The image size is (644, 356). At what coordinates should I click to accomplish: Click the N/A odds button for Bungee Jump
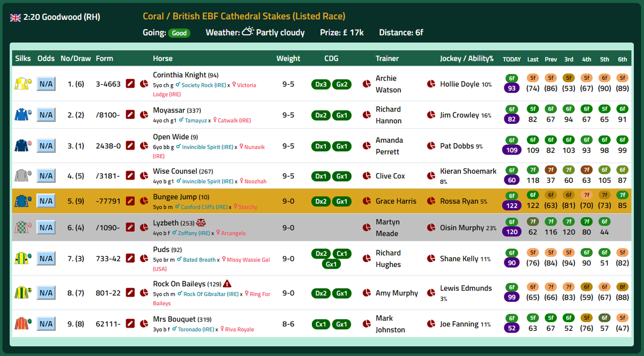click(x=46, y=201)
